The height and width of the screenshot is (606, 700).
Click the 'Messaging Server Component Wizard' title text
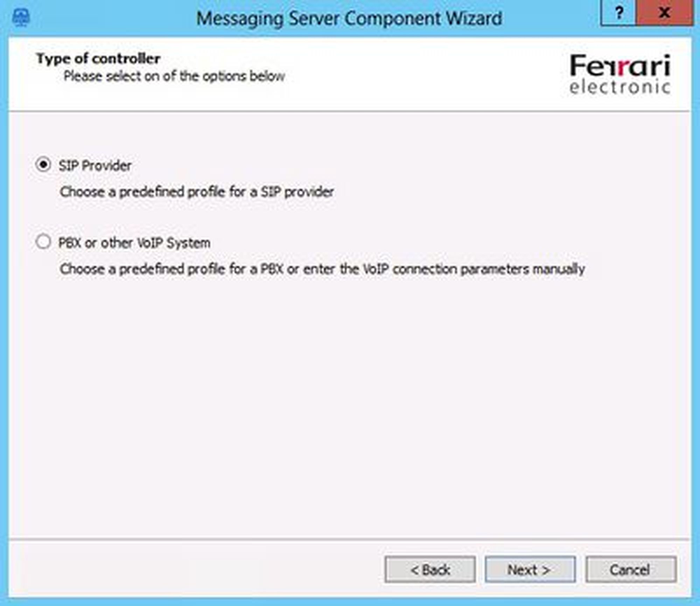coord(349,18)
